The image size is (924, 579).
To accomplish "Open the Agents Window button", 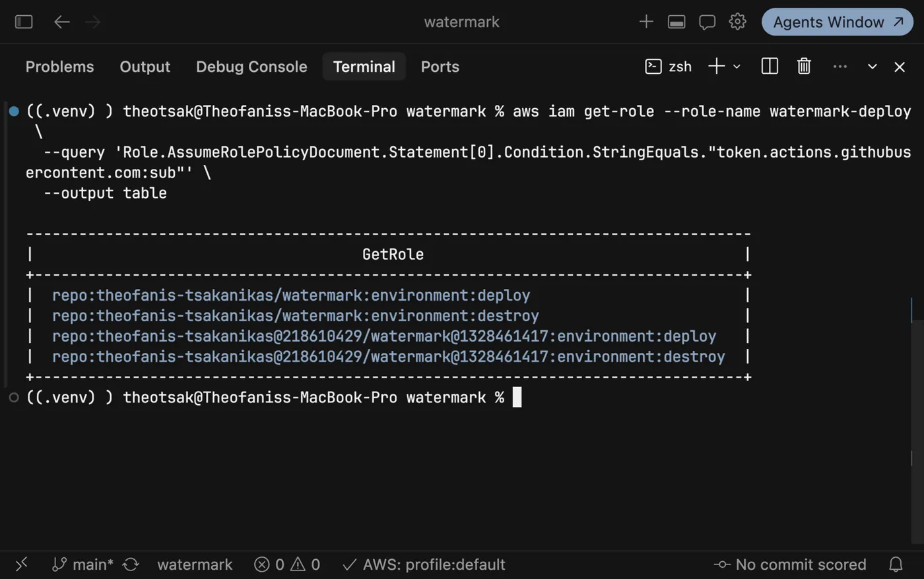I will tap(837, 22).
